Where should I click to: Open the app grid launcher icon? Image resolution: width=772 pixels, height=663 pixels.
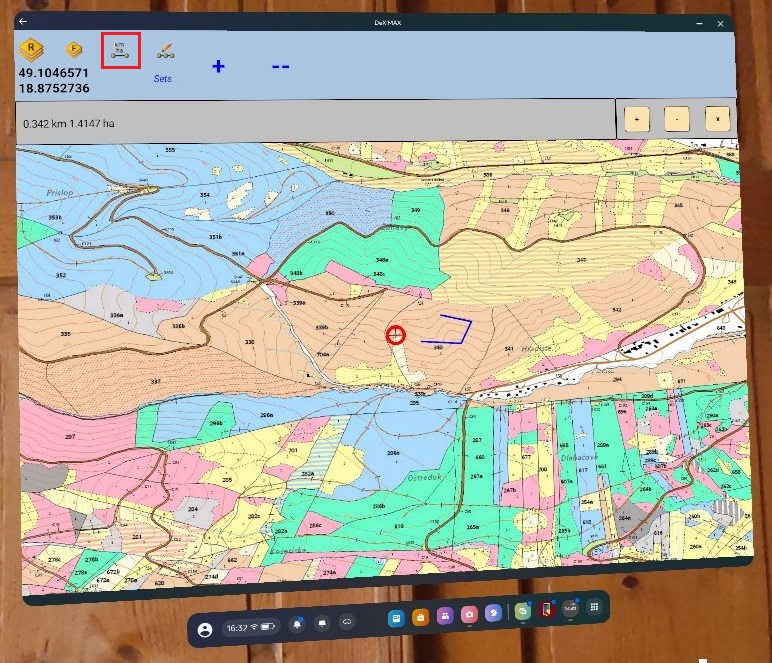point(594,607)
